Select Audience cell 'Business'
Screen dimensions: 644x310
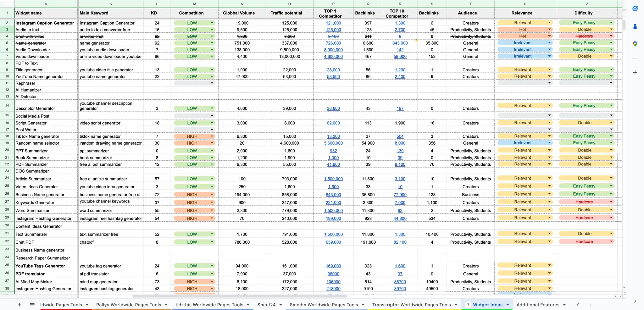click(x=470, y=195)
